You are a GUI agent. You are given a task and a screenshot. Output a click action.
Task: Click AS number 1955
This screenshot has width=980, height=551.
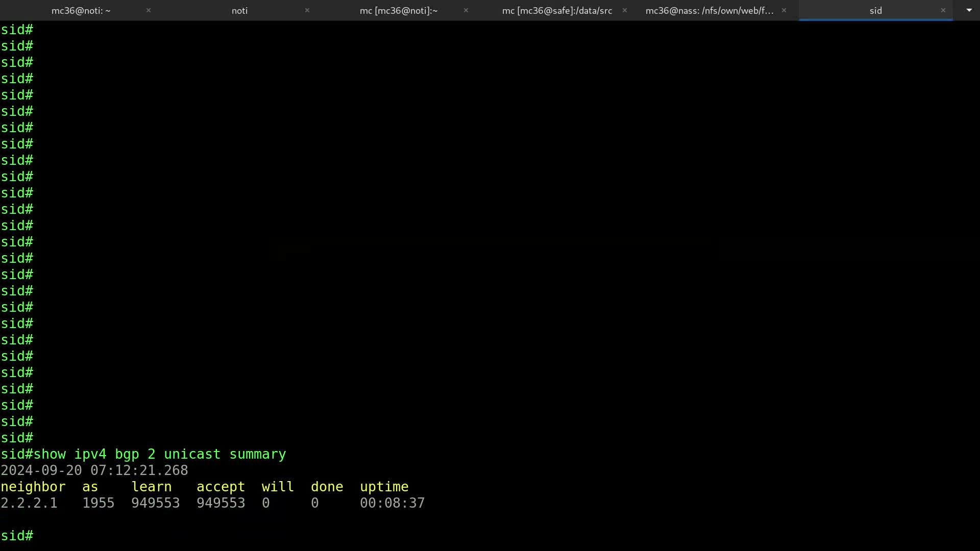click(99, 503)
